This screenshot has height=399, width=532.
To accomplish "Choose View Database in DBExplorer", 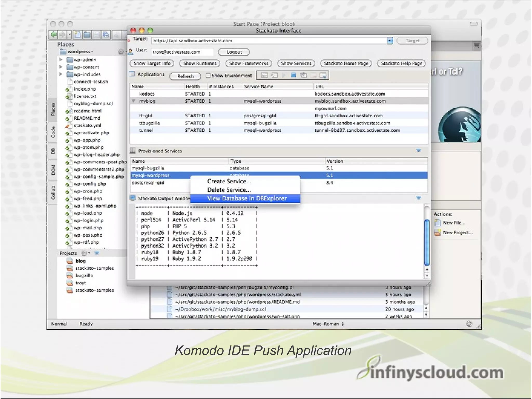I will point(247,198).
